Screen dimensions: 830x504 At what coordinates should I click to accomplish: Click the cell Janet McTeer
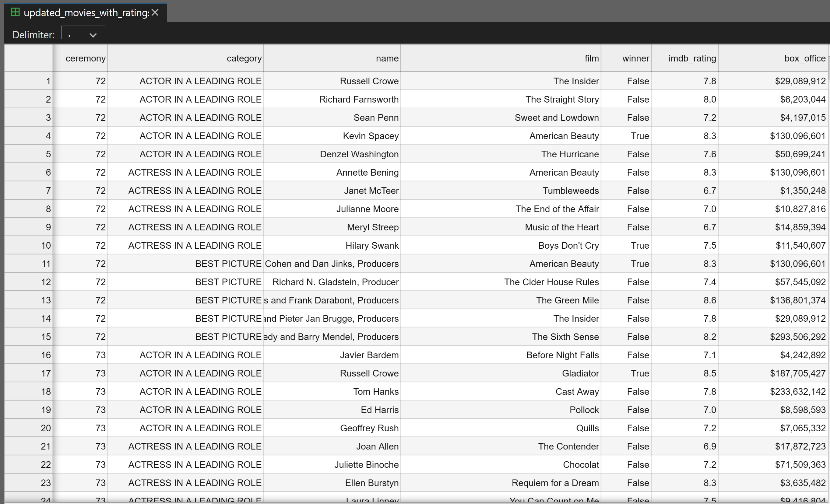click(332, 191)
